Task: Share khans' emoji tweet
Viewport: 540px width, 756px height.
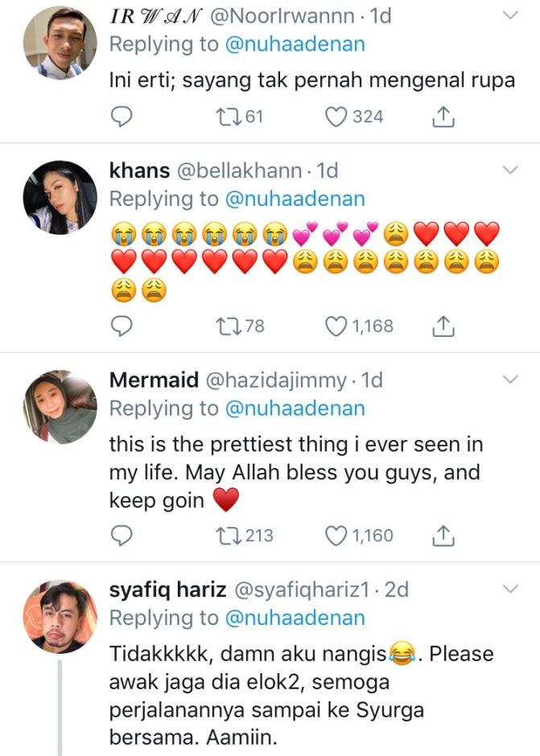Action: point(443,326)
